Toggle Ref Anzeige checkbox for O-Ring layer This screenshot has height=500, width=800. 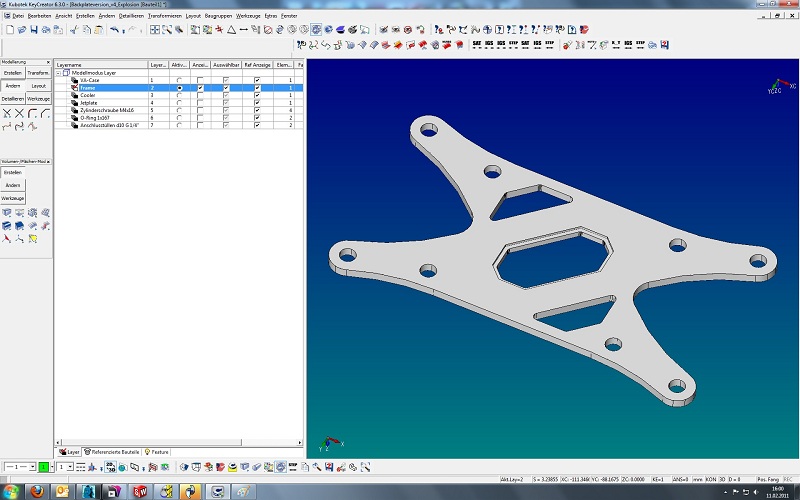pyautogui.click(x=257, y=117)
